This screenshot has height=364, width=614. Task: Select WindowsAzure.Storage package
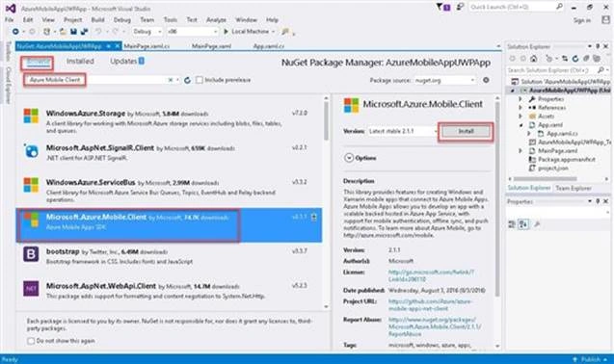pos(169,121)
